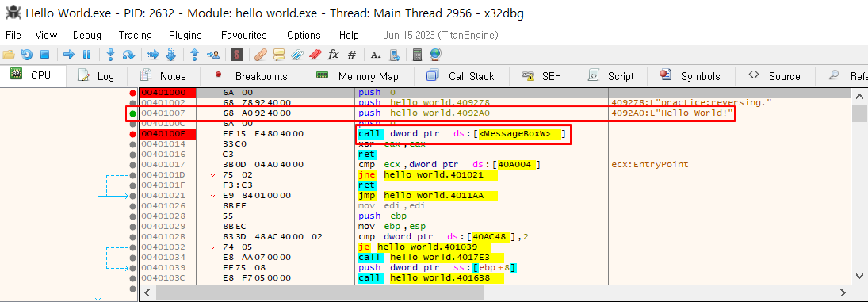The width and height of the screenshot is (868, 302).
Task: Launch the Scylla plugin icon
Action: coord(237,55)
